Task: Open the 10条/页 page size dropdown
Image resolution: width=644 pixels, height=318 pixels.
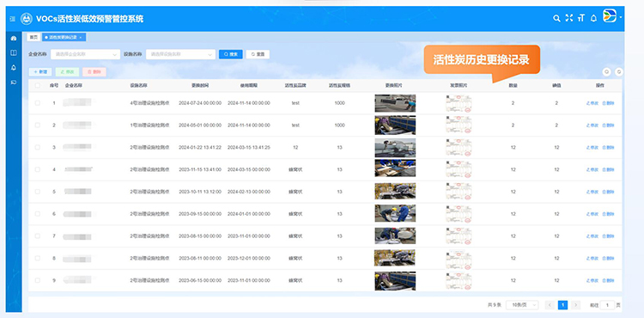Action: pyautogui.click(x=522, y=305)
